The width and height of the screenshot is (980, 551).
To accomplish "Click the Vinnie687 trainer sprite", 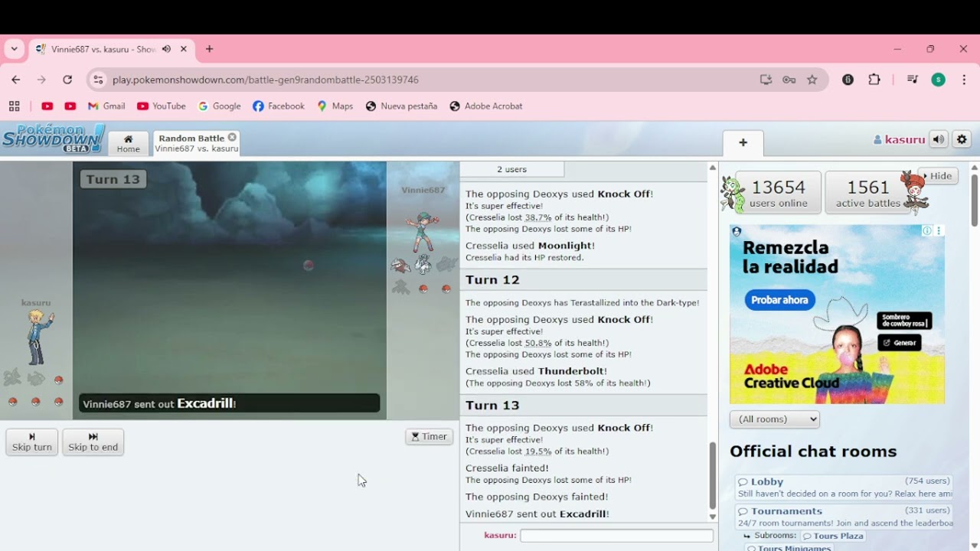I will (x=423, y=231).
